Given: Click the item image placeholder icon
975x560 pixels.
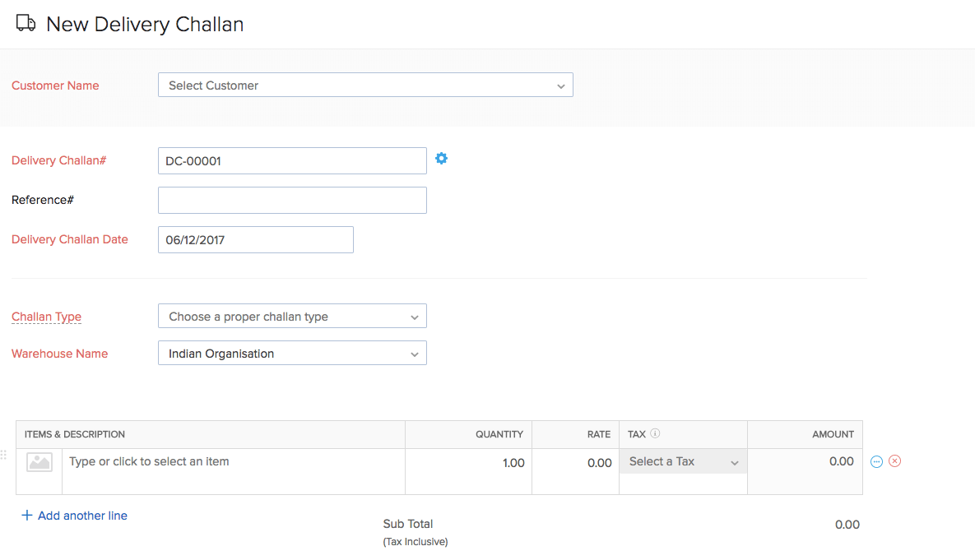Looking at the screenshot, I should 39,462.
